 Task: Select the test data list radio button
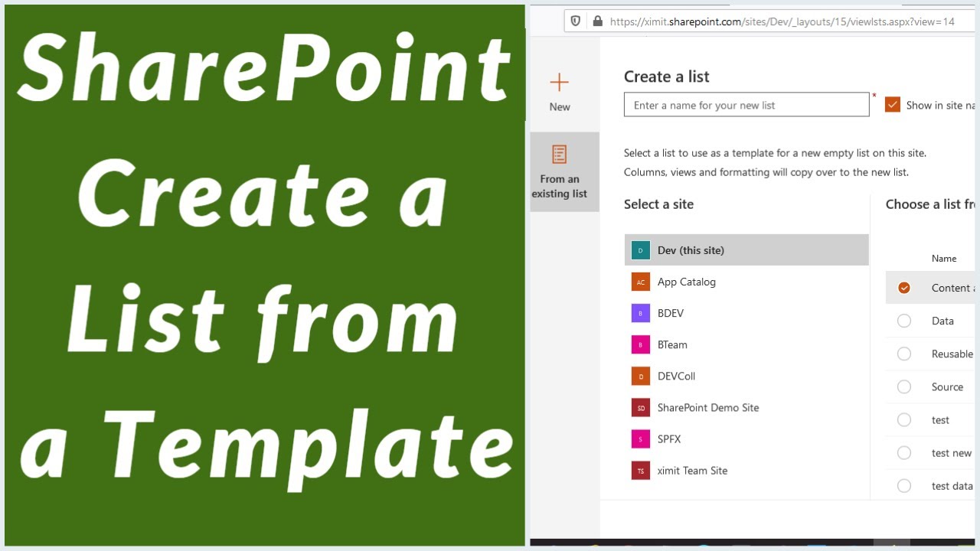pyautogui.click(x=904, y=485)
